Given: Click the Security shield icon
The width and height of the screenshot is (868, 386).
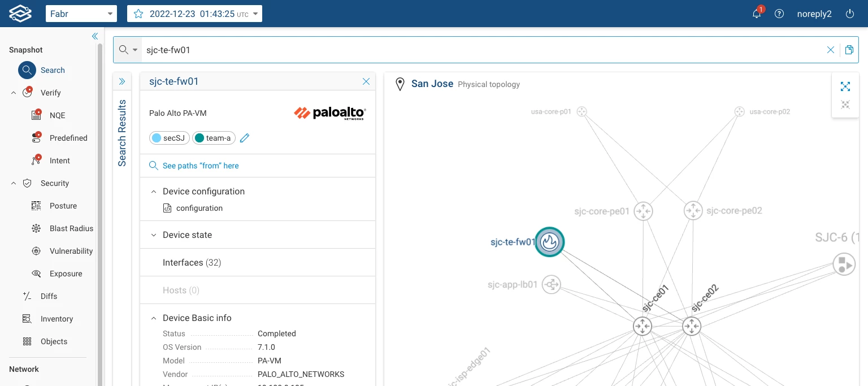Looking at the screenshot, I should (x=27, y=183).
